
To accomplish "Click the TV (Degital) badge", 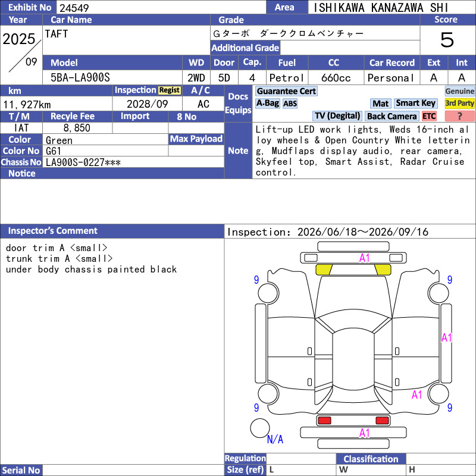I will (337, 116).
